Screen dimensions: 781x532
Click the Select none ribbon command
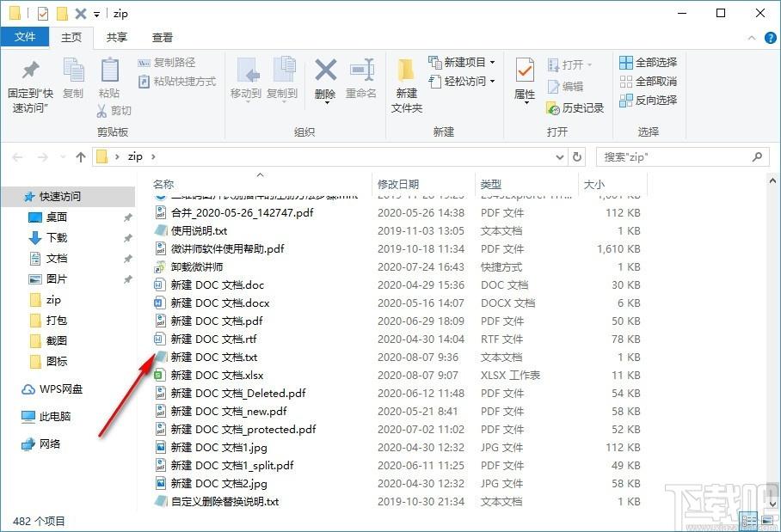coord(649,81)
